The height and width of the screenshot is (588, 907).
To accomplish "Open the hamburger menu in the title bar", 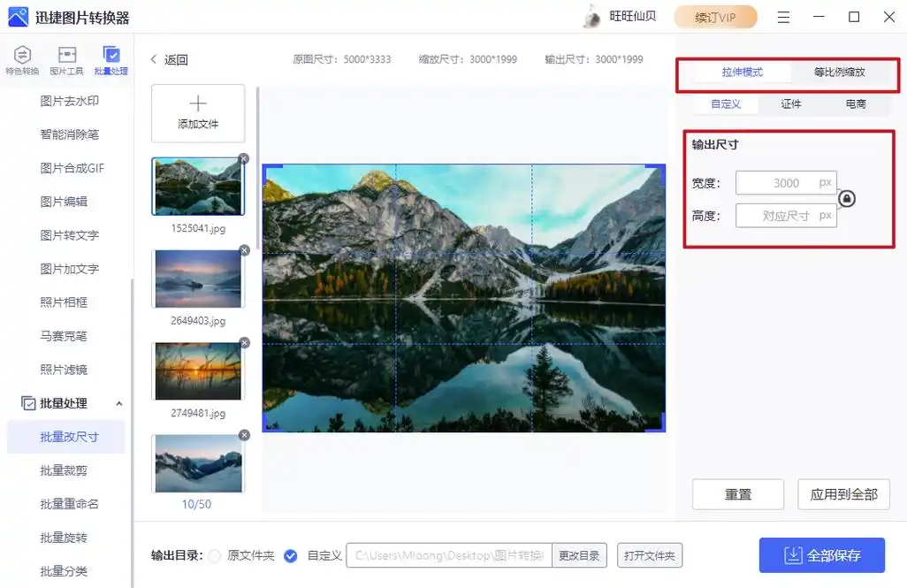I will tap(783, 17).
